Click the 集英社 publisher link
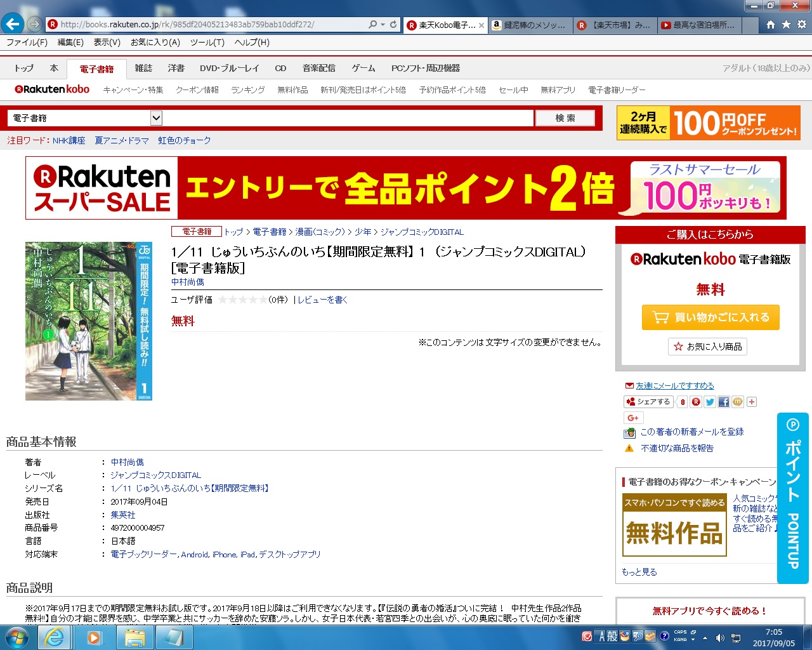Viewport: 812px width, 650px height. (123, 515)
